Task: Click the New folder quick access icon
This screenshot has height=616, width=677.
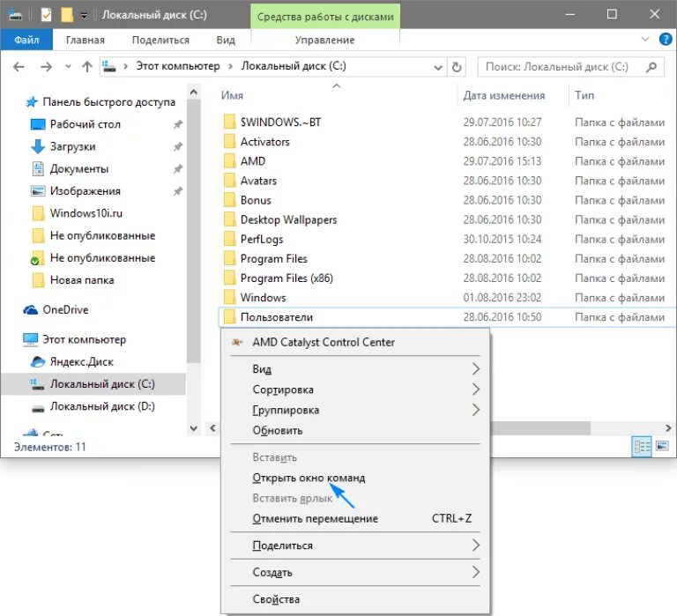Action: pos(66,15)
